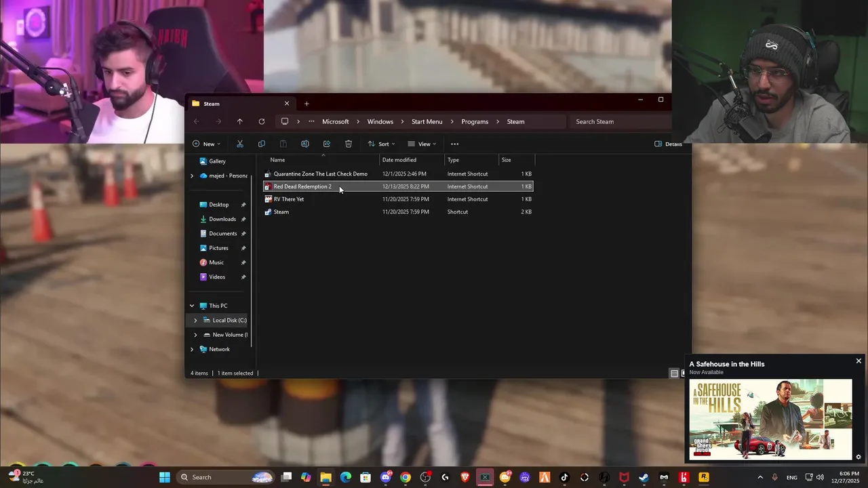Cut the selected item with scissors icon
Viewport: 868px width, 488px height.
tap(239, 144)
